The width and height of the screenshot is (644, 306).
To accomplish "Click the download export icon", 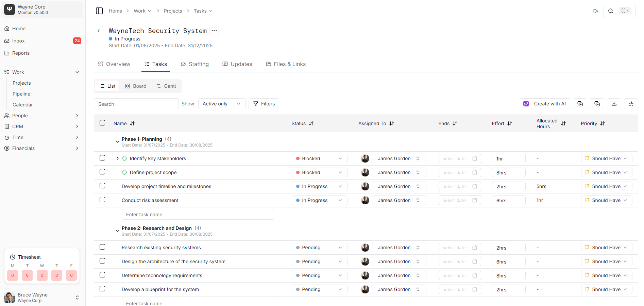I will 614,104.
